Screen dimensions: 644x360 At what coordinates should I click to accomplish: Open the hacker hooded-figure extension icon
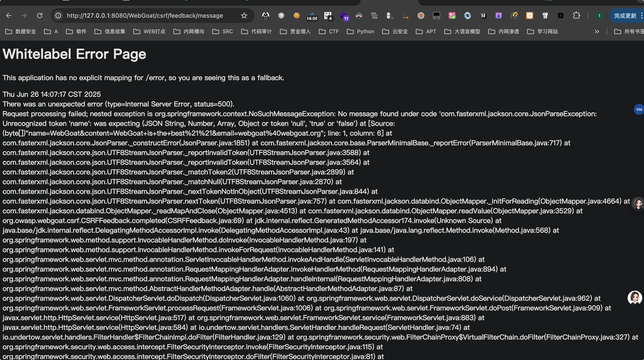pyautogui.click(x=265, y=16)
